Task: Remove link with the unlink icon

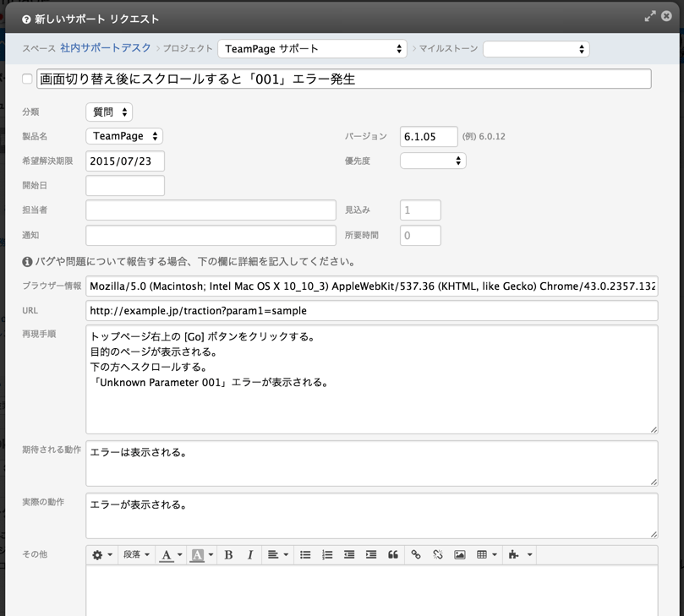Action: click(x=437, y=554)
